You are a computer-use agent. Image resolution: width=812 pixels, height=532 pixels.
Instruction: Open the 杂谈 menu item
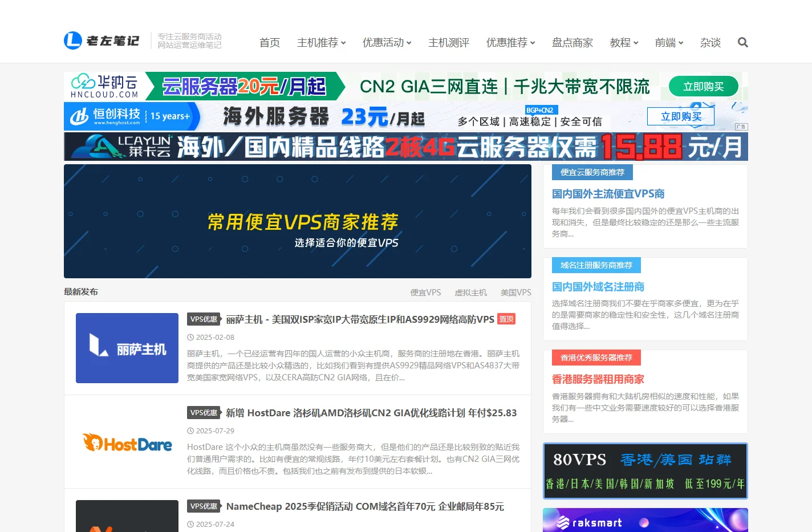(x=710, y=43)
